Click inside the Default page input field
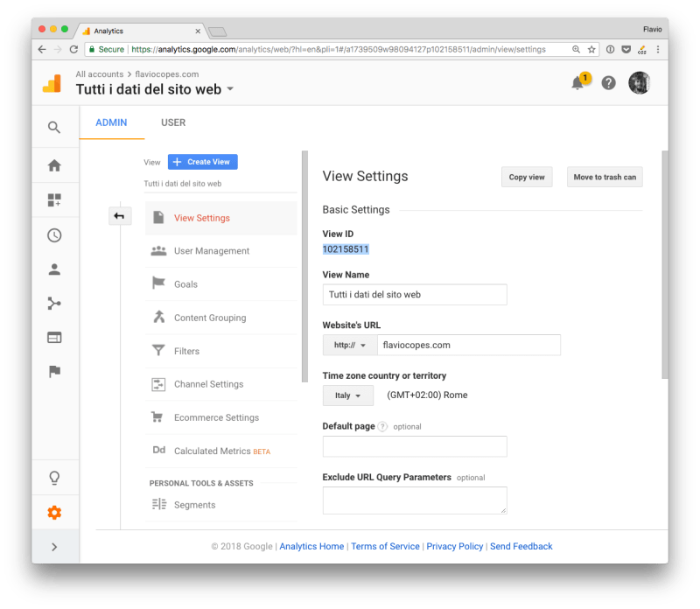This screenshot has width=700, height=609. tap(414, 446)
